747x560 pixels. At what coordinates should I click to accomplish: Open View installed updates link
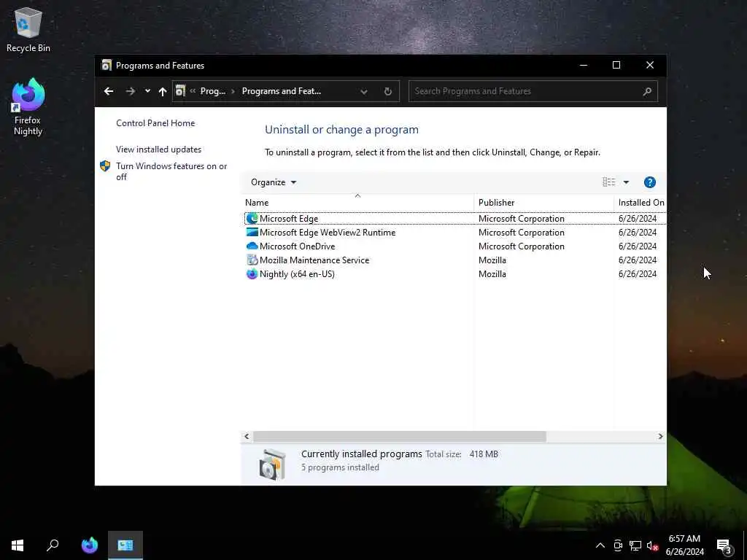coord(158,149)
